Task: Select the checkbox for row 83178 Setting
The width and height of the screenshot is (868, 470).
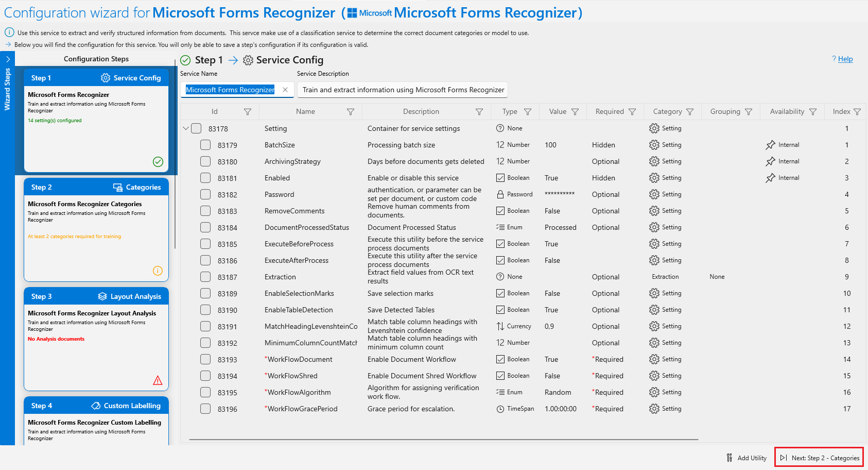Action: pos(196,128)
